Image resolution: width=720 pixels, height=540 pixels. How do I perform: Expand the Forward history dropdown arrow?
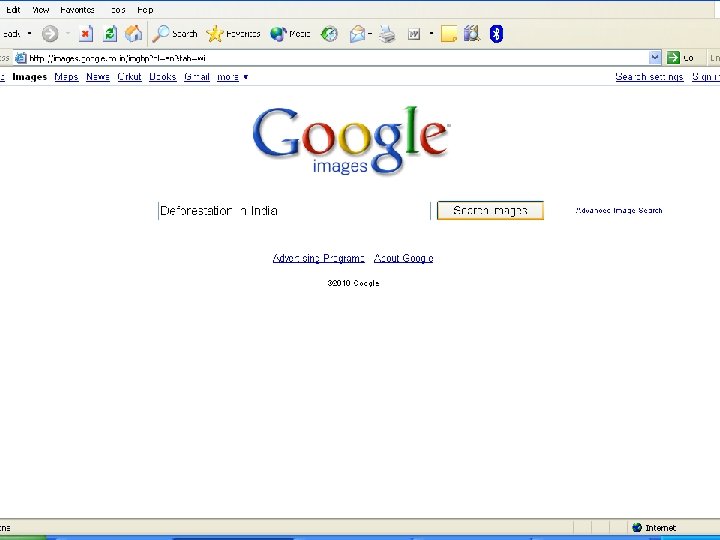[x=68, y=33]
